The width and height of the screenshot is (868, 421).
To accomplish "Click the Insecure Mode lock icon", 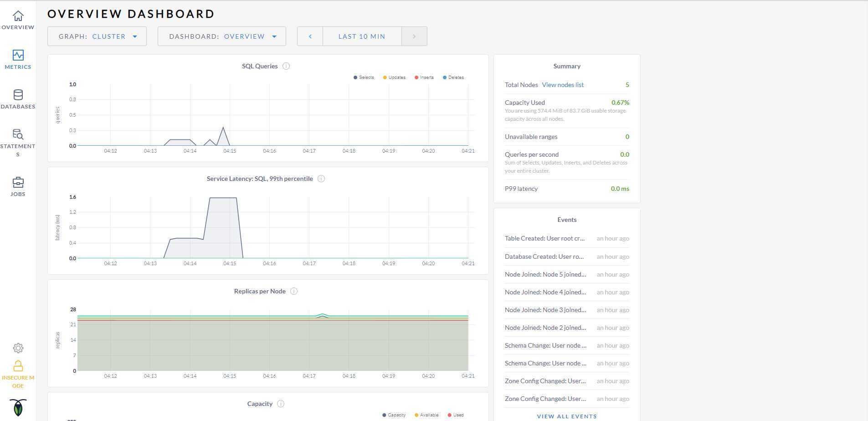I will tap(18, 366).
